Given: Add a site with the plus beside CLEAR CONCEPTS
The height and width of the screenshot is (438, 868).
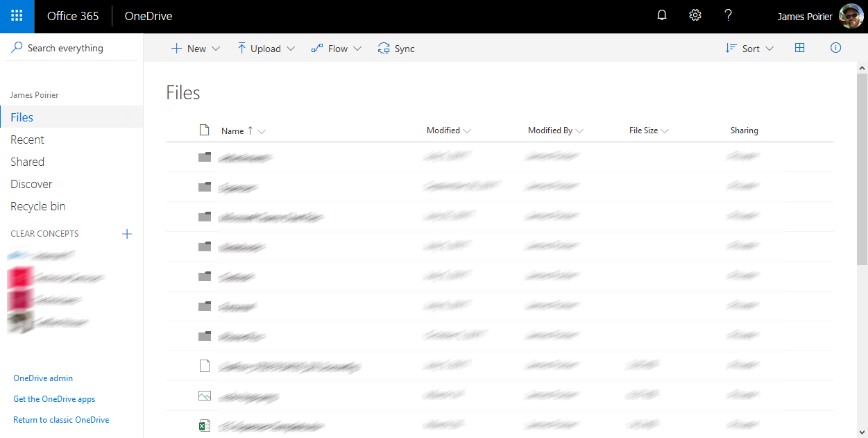Looking at the screenshot, I should coord(127,234).
